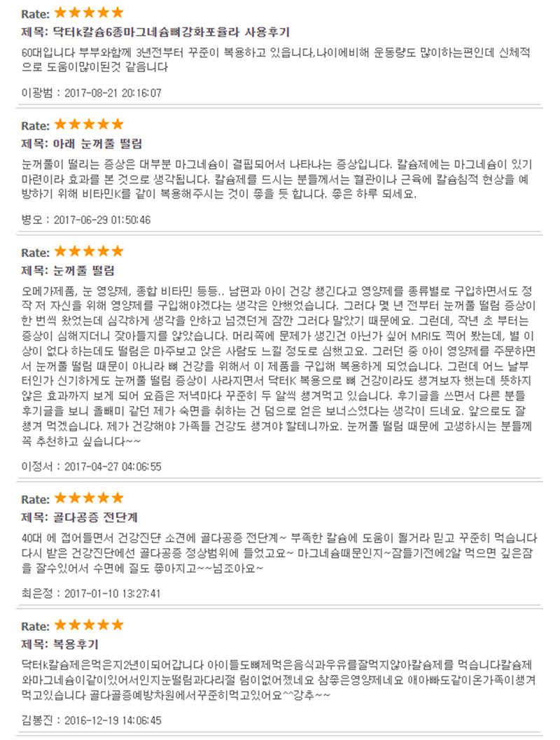Open the review titled '닥터K칼슘6종마그네슘뼈강화포뮬라 사용후기'

171,32
